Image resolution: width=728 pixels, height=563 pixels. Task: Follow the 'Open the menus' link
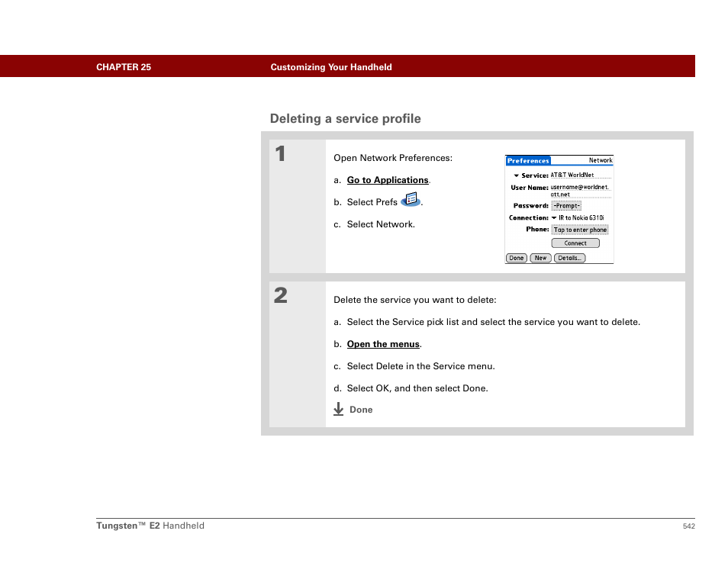click(383, 344)
